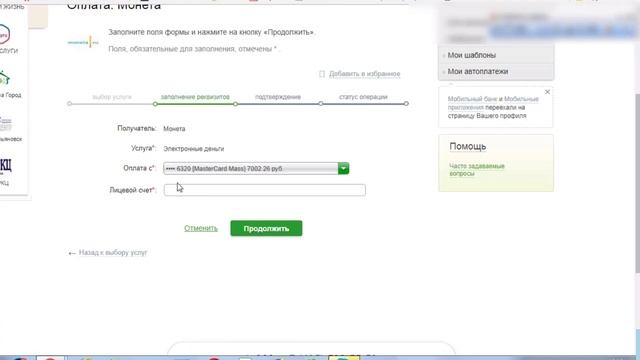Click the Монета logo beside the form instructions
The height and width of the screenshot is (360, 640).
point(83,42)
